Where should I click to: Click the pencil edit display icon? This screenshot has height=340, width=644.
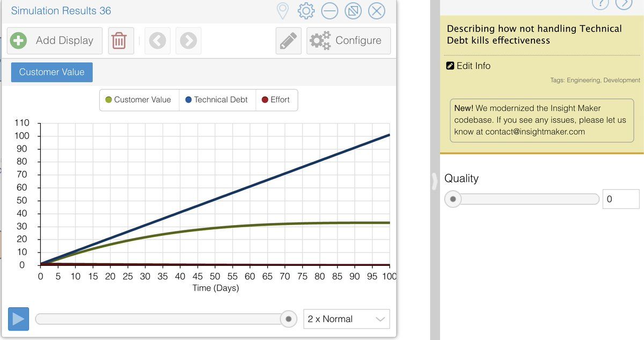(x=288, y=41)
